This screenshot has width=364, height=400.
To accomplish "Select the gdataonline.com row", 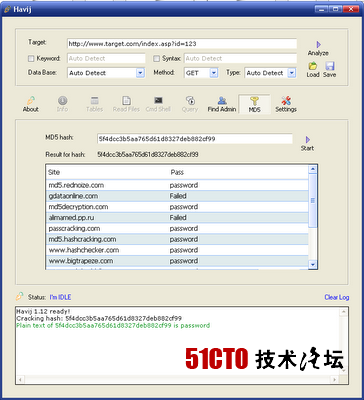I will coord(177,196).
